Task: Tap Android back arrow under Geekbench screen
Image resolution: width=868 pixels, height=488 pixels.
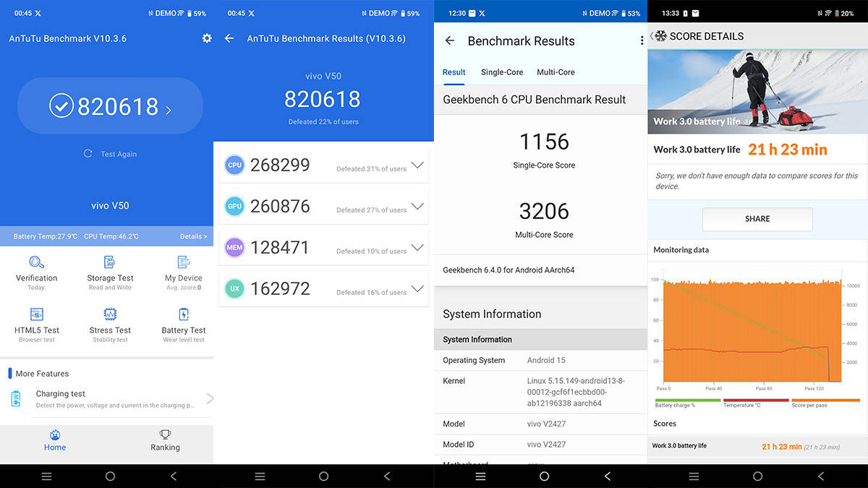Action: click(x=607, y=476)
